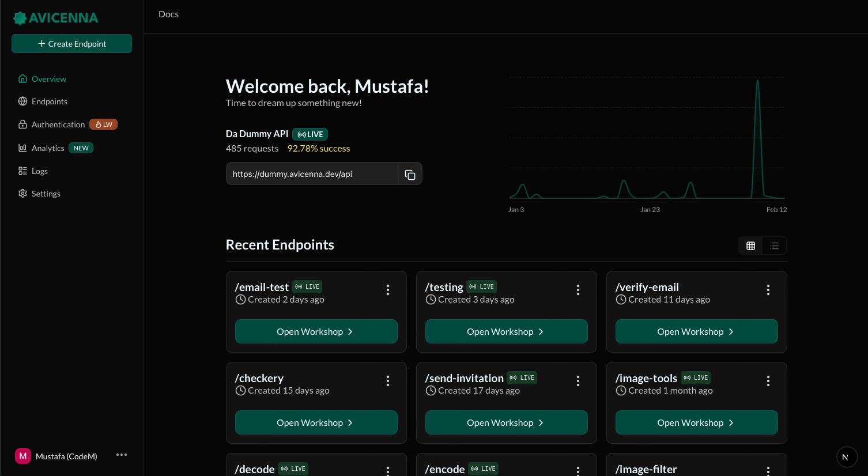Screen dimensions: 868x476
Task: Open options menu for /email-test endpoint
Action: click(388, 290)
